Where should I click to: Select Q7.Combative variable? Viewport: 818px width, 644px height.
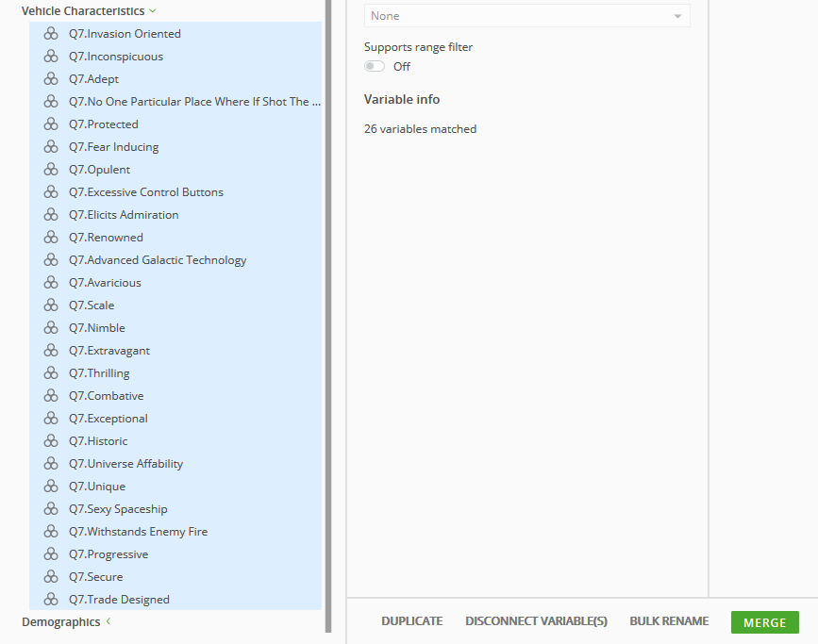[x=175, y=396]
